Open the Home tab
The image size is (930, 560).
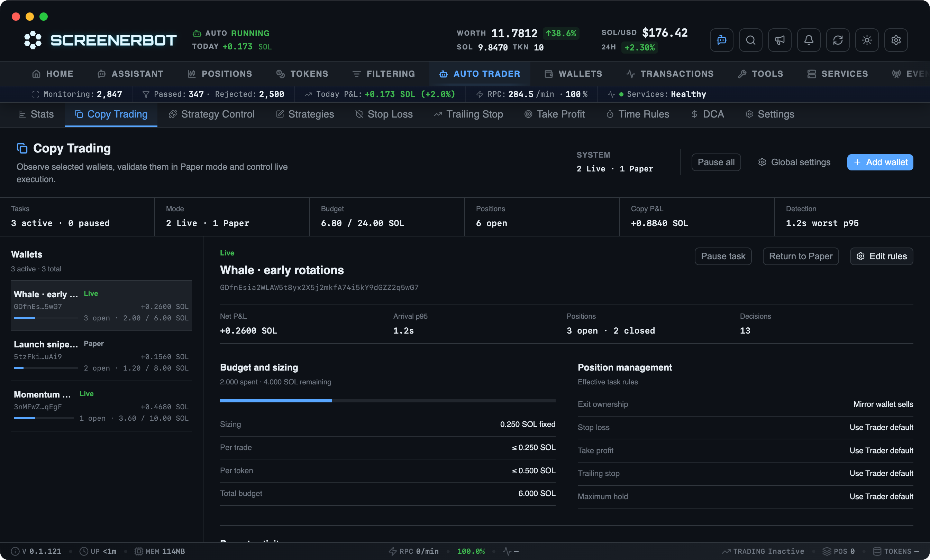(53, 74)
